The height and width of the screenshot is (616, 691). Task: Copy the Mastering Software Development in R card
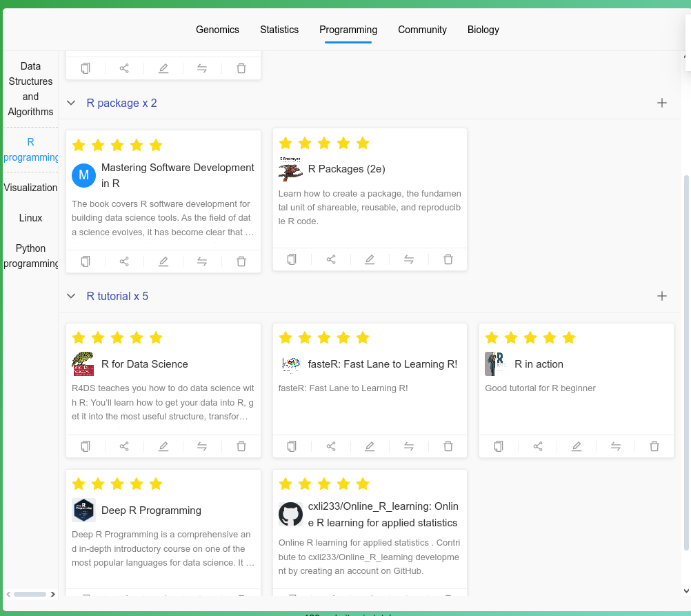point(86,261)
